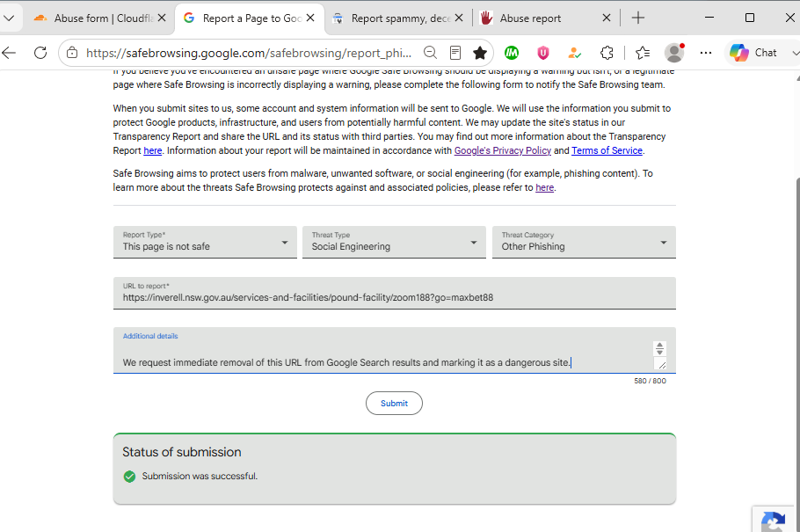This screenshot has height=532, width=800.
Task: Open the Report Type dropdown
Action: pyautogui.click(x=205, y=242)
